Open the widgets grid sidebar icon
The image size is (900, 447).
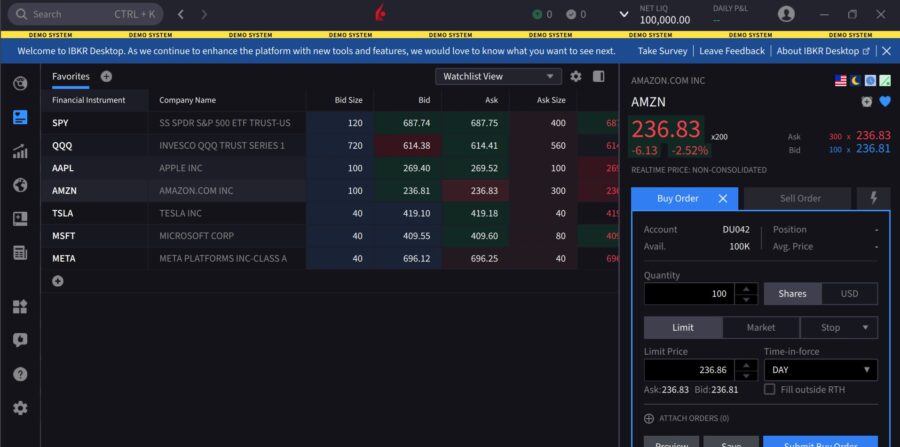[x=20, y=306]
